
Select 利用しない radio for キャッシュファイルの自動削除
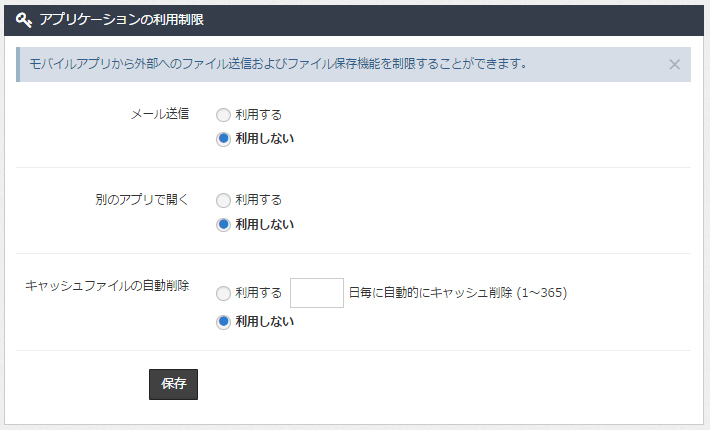click(223, 322)
